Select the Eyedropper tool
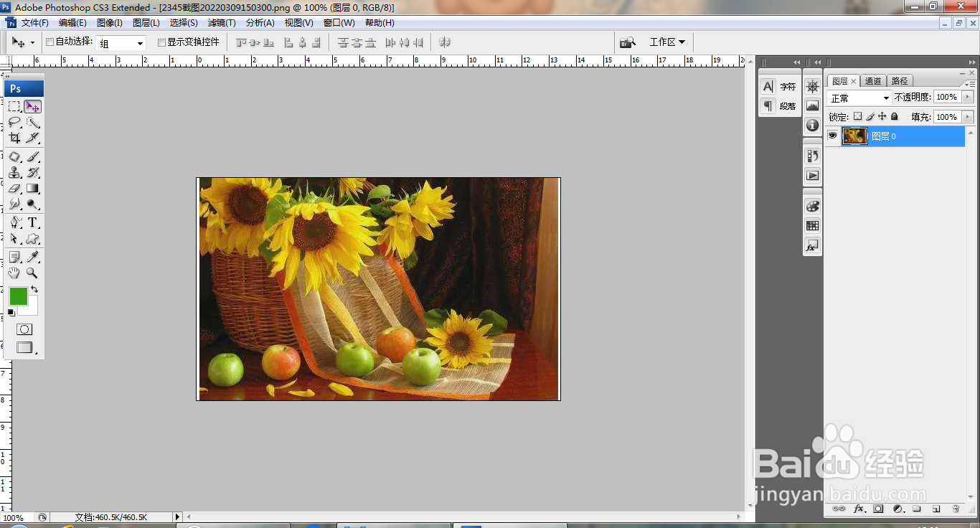The width and height of the screenshot is (980, 528). (x=33, y=257)
